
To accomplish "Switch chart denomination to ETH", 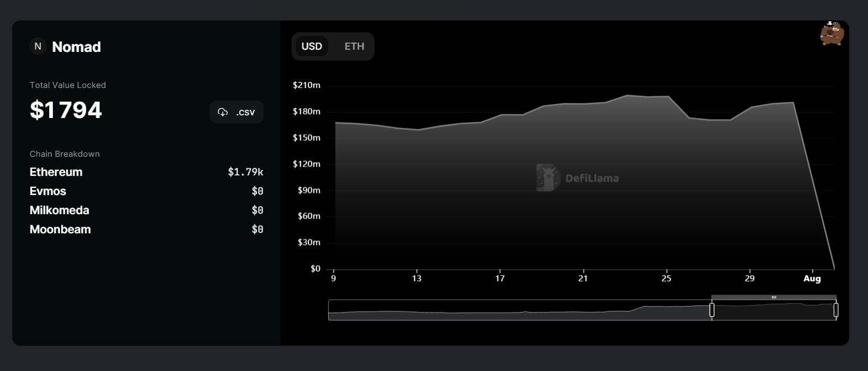I will pyautogui.click(x=354, y=46).
